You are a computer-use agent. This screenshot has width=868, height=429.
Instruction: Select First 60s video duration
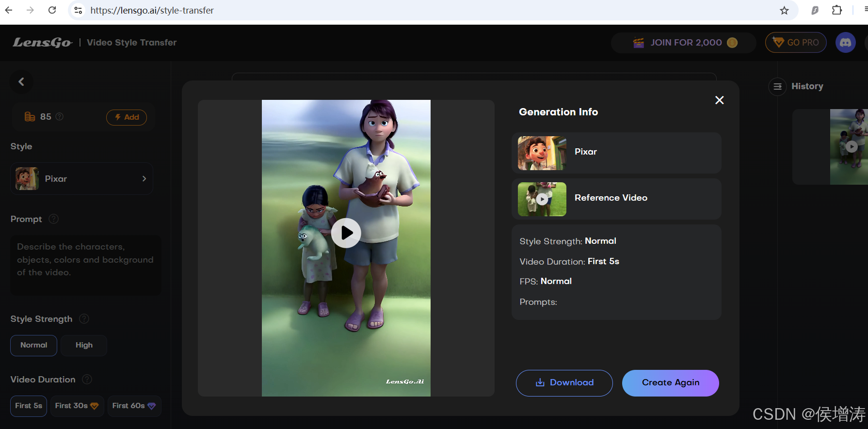pos(134,406)
